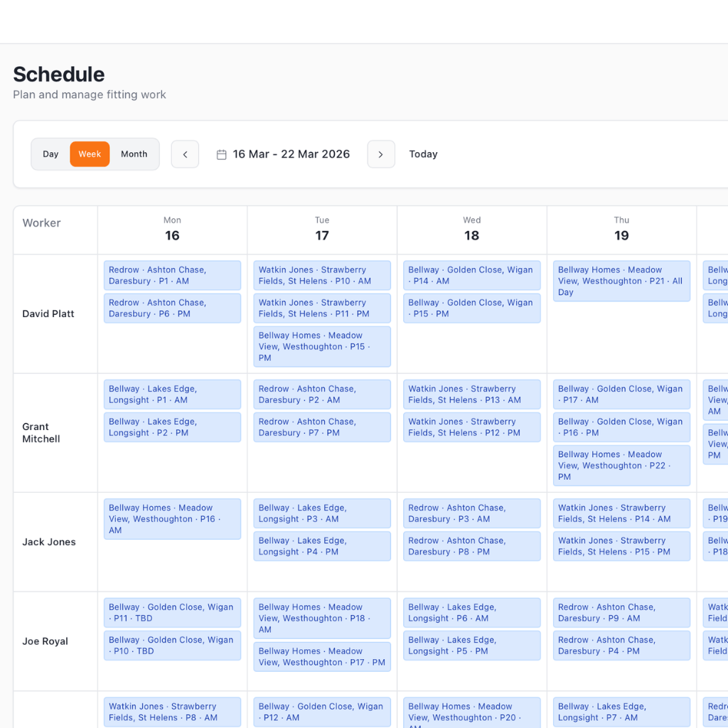Select the Week view tab
Image resolution: width=728 pixels, height=728 pixels.
click(90, 154)
